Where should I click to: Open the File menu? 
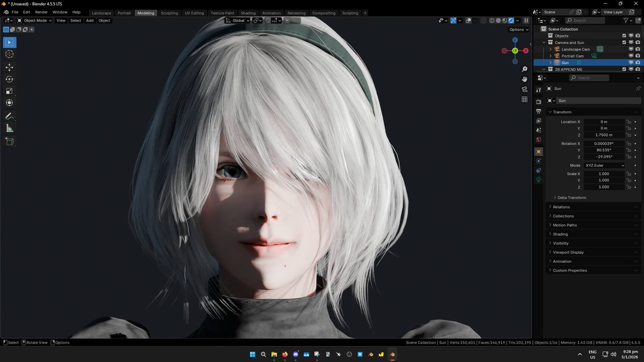point(15,12)
